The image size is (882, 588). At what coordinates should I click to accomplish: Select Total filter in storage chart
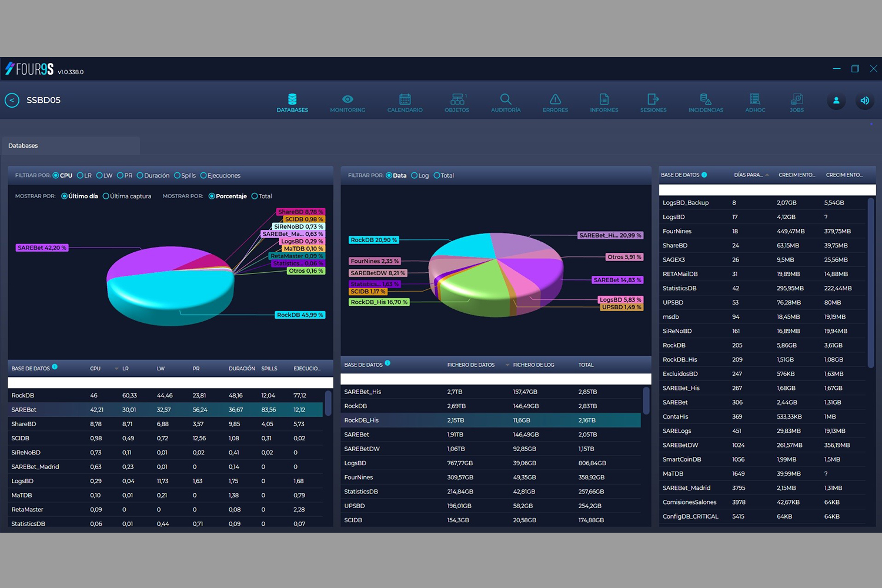click(437, 175)
